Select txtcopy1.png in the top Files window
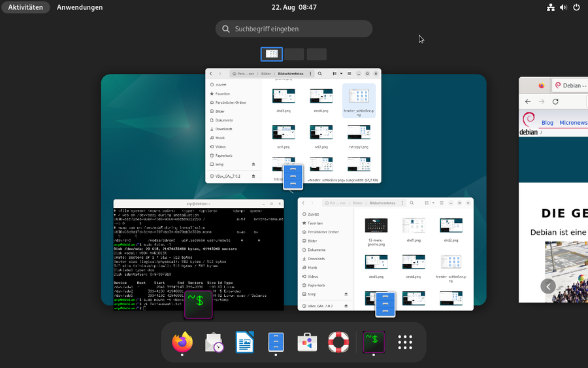Screen dimensions: 588x368 [359, 137]
